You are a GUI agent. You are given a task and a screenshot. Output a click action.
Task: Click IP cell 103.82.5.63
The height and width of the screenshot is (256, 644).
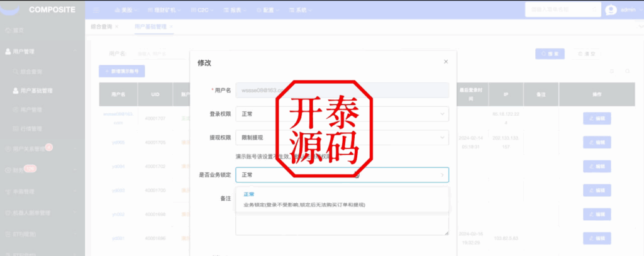coord(506,238)
